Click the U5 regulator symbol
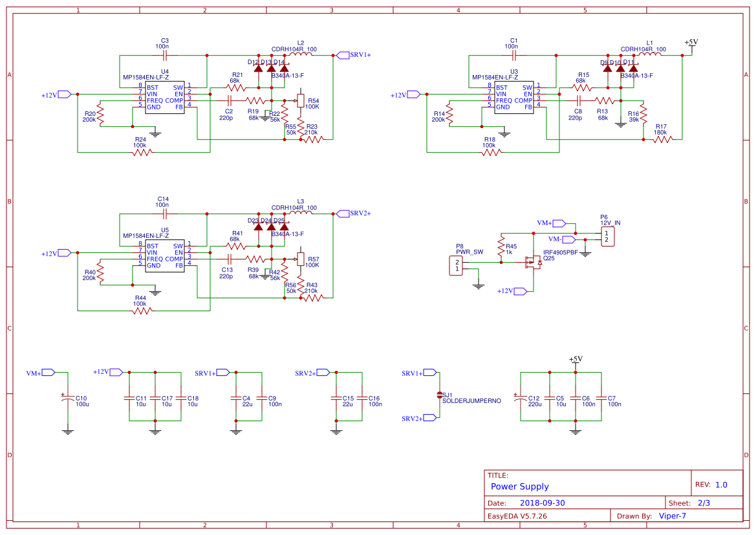756x535 pixels. (x=165, y=256)
